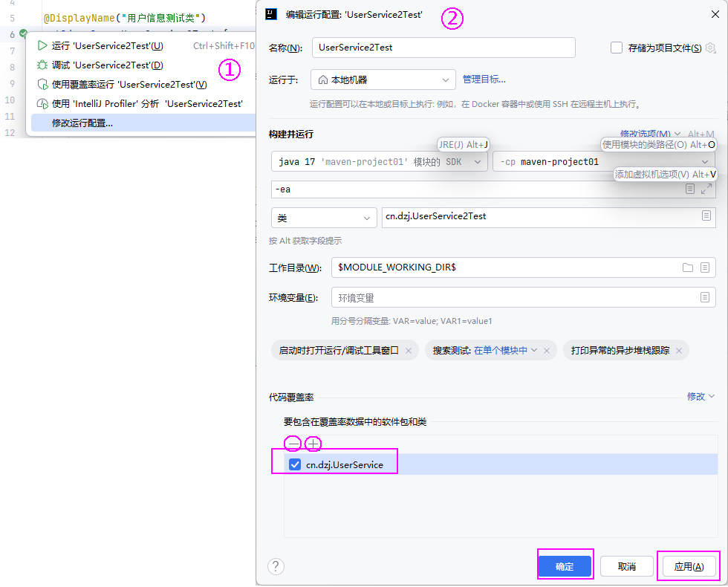Image resolution: width=728 pixels, height=587 pixels.
Task: Choose '修改运行配置...' menu entry
Action: tap(82, 123)
